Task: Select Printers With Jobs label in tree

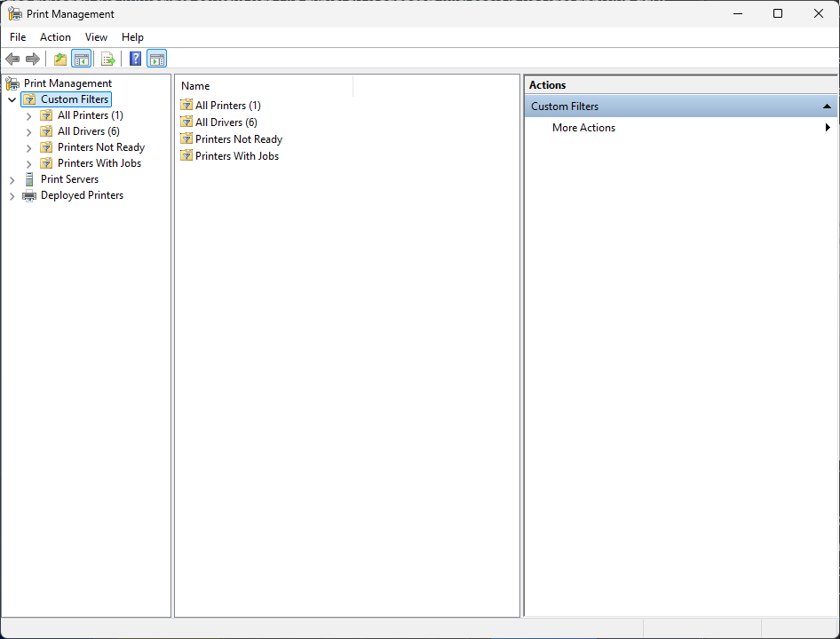Action: coord(99,163)
